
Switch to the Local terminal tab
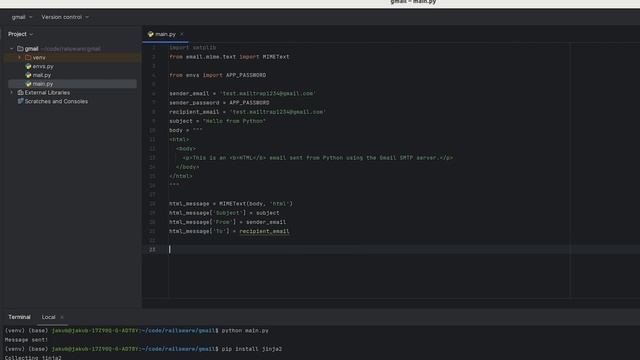tap(48, 317)
